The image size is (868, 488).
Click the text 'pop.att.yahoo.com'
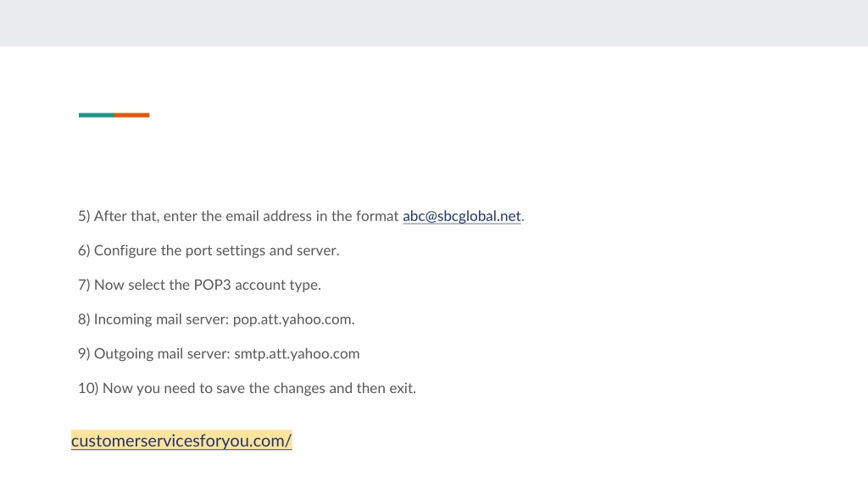[x=292, y=319]
